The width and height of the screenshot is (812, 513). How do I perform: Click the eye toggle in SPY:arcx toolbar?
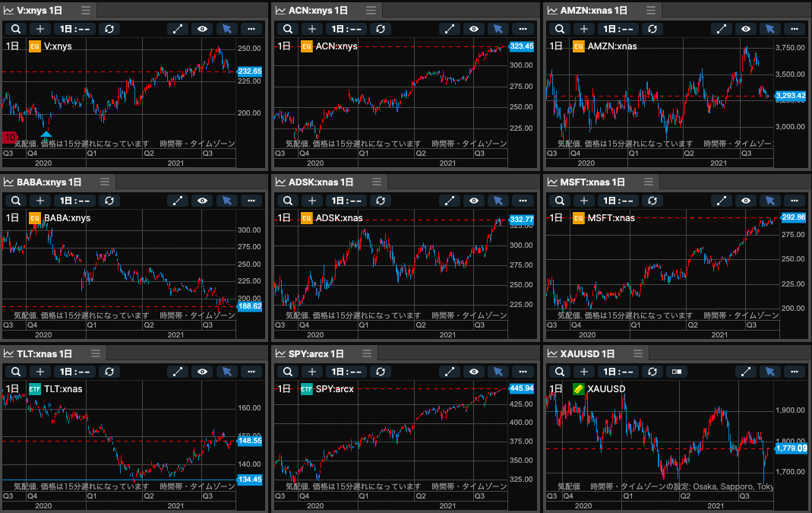click(474, 372)
